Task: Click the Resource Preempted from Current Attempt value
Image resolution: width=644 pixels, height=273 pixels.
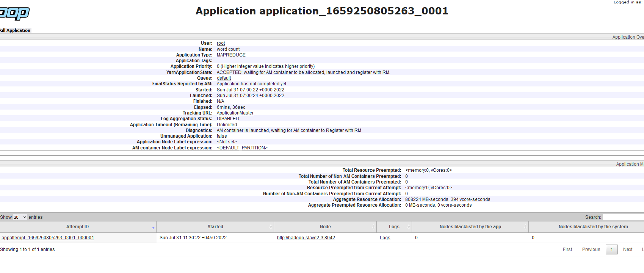Action: pyautogui.click(x=429, y=188)
